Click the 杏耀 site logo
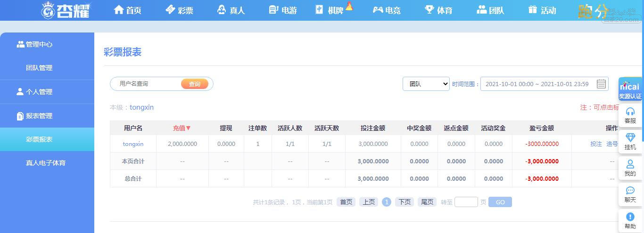The height and width of the screenshot is (233, 644). 66,10
